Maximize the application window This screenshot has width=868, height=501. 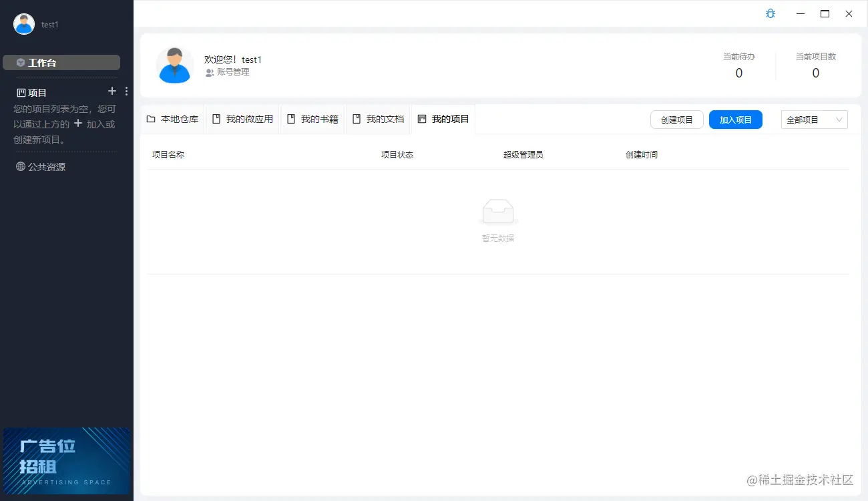click(825, 13)
